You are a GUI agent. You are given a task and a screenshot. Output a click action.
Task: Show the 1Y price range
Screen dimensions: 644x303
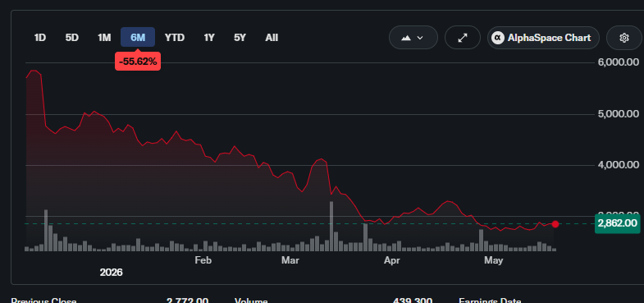209,38
